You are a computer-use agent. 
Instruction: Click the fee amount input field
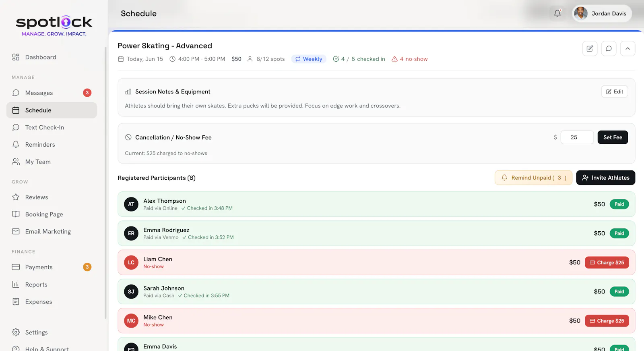pos(577,137)
